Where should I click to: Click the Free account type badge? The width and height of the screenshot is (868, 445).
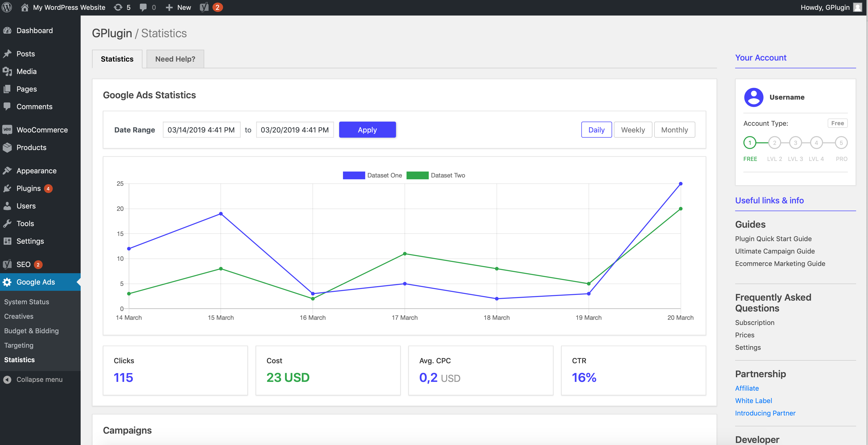[x=837, y=123]
